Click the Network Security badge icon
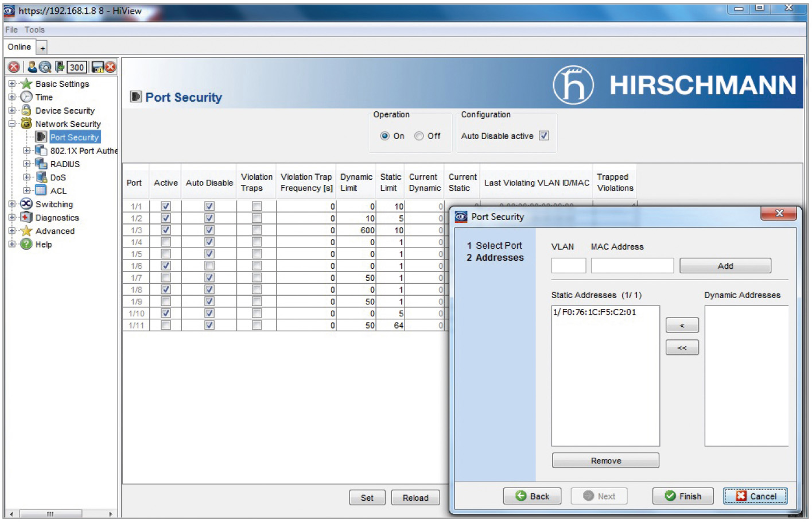 tap(26, 123)
